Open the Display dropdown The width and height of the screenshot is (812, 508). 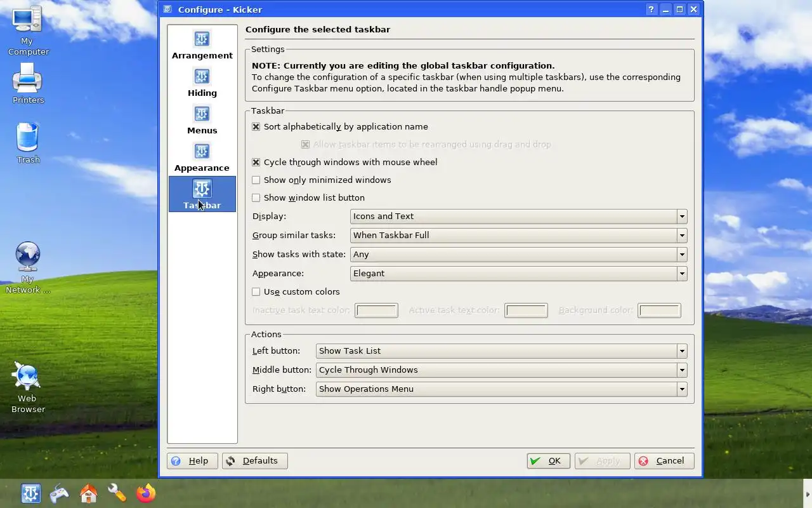[x=518, y=217]
